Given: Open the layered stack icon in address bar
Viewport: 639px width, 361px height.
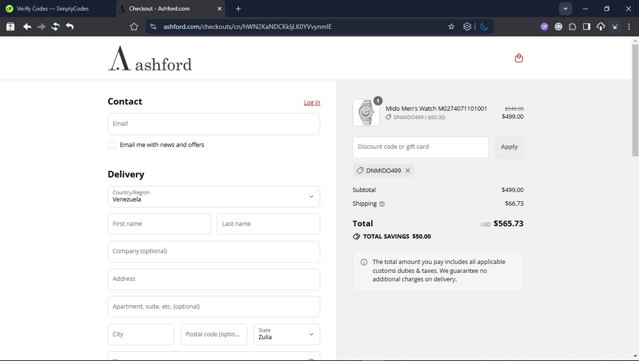Looking at the screenshot, I should click(x=467, y=26).
